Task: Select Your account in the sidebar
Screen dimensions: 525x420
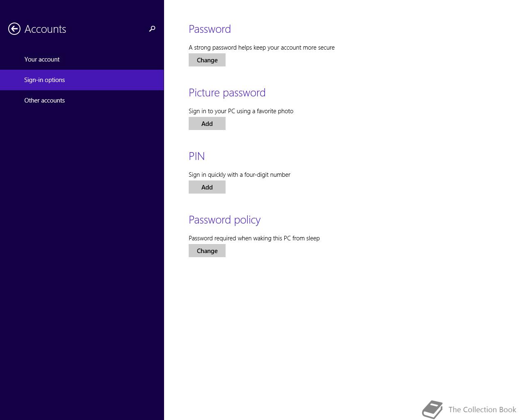Action: [42, 59]
